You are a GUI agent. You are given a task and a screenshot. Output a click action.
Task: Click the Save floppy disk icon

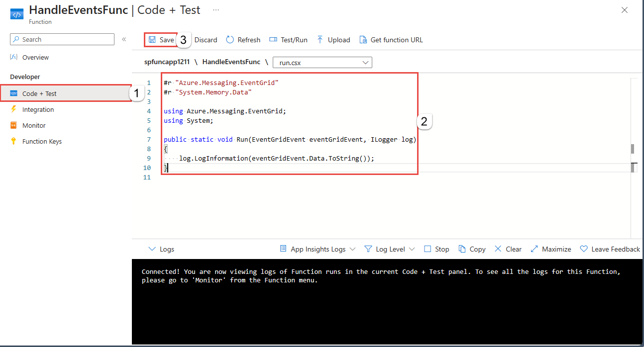[x=152, y=40]
